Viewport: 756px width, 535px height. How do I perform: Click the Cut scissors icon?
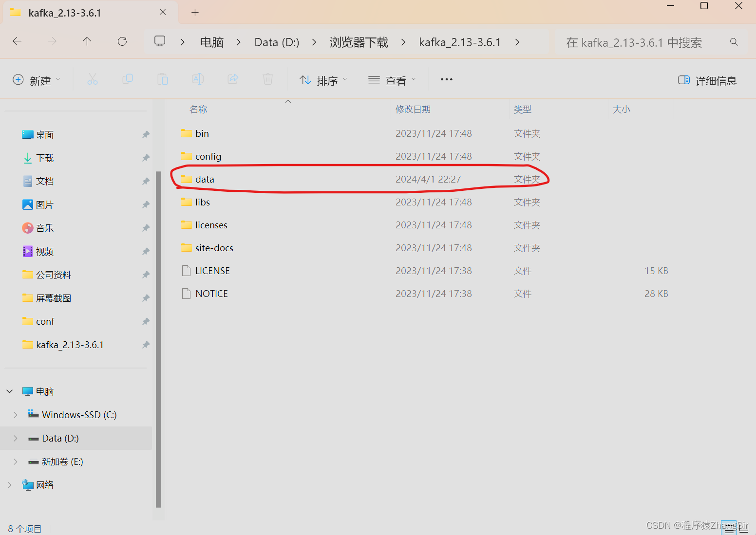(x=93, y=79)
